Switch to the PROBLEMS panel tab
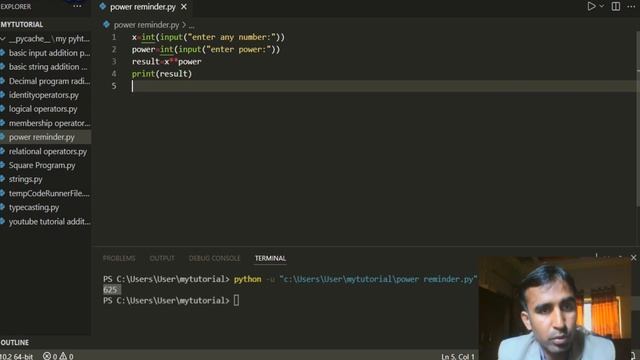Viewport: 640px width, 360px height. coord(119,258)
